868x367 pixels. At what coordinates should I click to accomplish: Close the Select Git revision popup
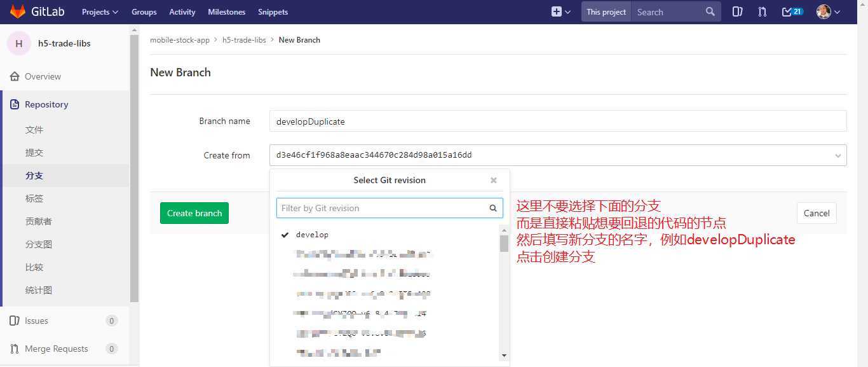tap(493, 180)
